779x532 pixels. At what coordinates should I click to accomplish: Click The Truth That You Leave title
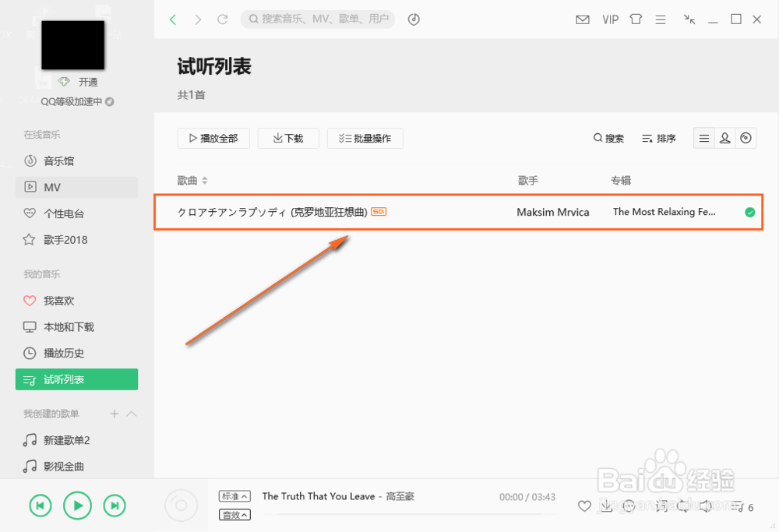pyautogui.click(x=319, y=496)
